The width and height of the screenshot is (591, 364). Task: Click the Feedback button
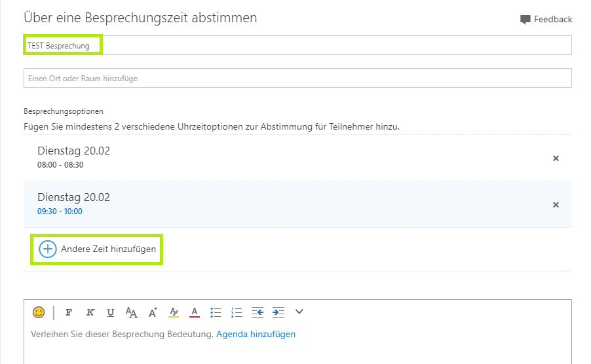coord(546,20)
